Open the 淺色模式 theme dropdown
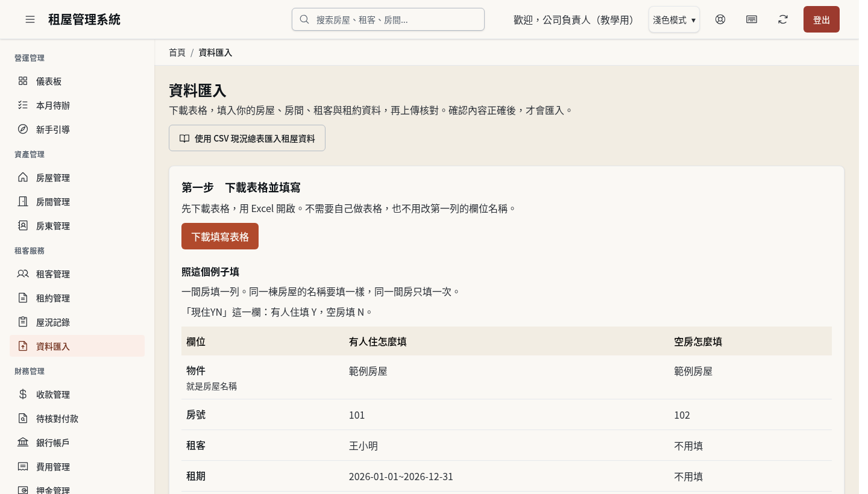This screenshot has width=868, height=494. pos(674,20)
